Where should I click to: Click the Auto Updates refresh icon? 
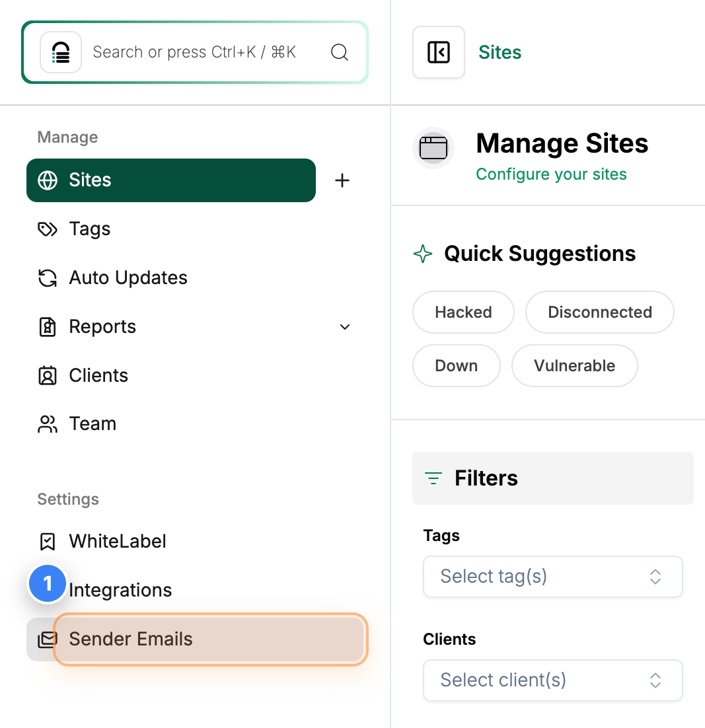47,277
